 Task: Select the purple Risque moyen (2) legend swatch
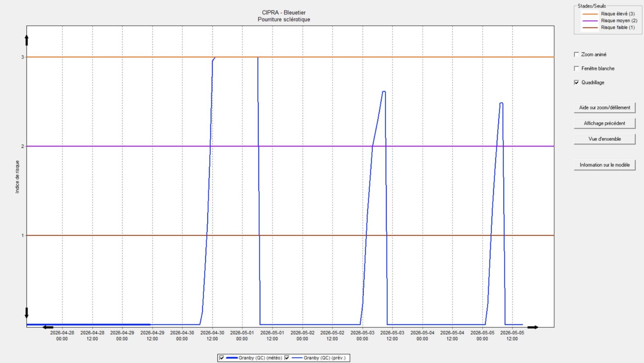[590, 21]
